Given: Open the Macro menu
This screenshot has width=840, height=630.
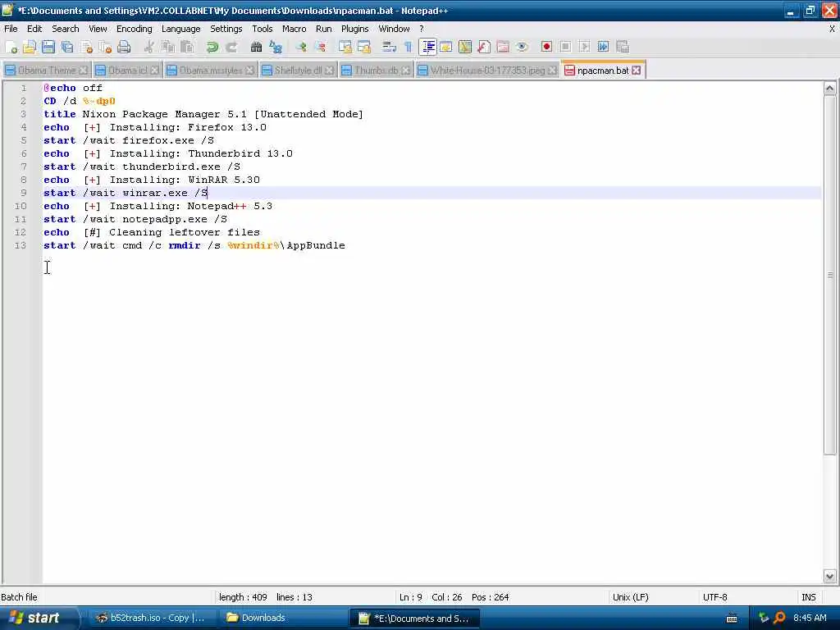Looking at the screenshot, I should [294, 29].
